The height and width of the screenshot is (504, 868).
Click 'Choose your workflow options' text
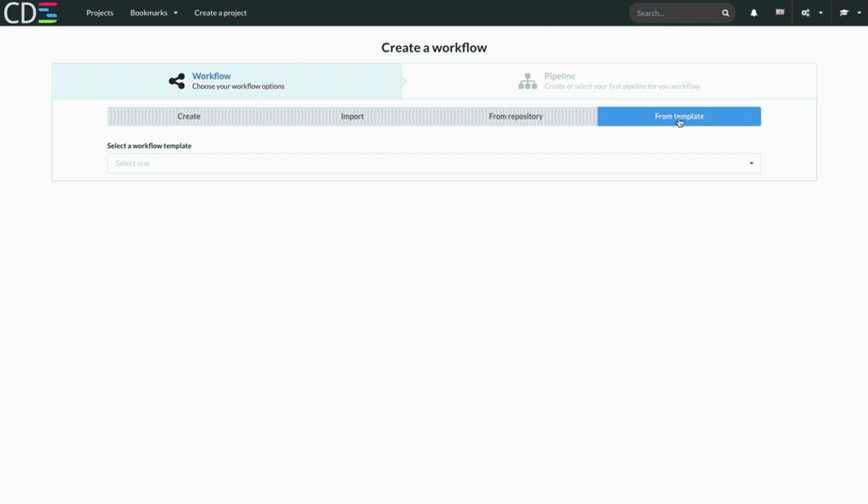238,86
